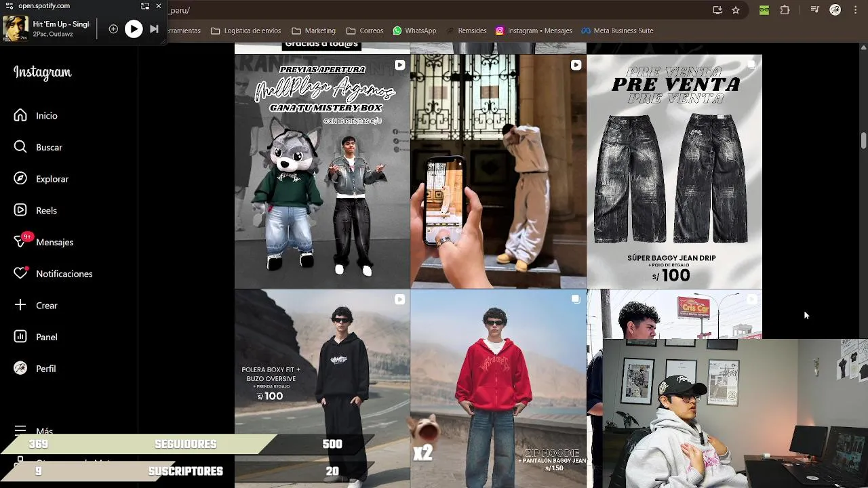Open the browser media control icon
The width and height of the screenshot is (868, 488).
(x=815, y=10)
